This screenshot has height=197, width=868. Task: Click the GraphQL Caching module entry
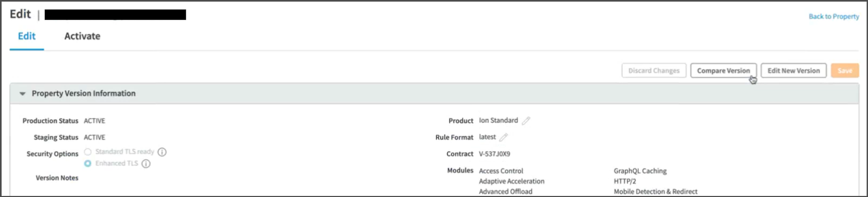640,171
